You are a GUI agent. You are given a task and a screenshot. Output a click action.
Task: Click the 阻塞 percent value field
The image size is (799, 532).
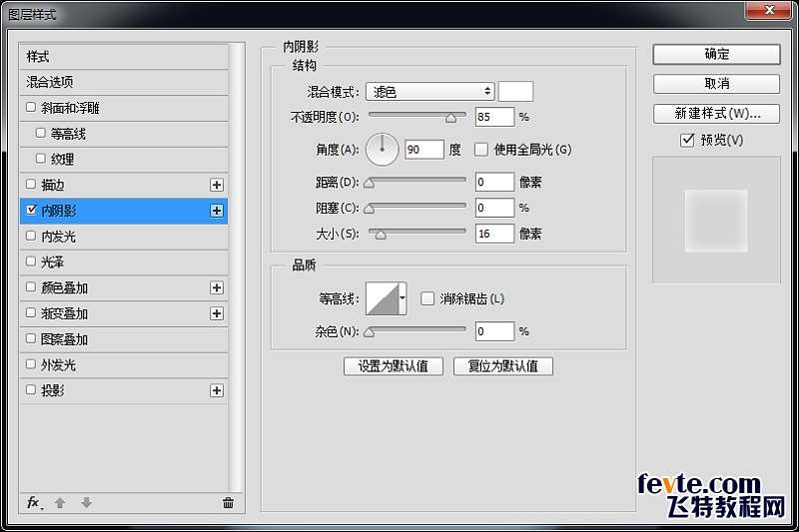coord(494,208)
